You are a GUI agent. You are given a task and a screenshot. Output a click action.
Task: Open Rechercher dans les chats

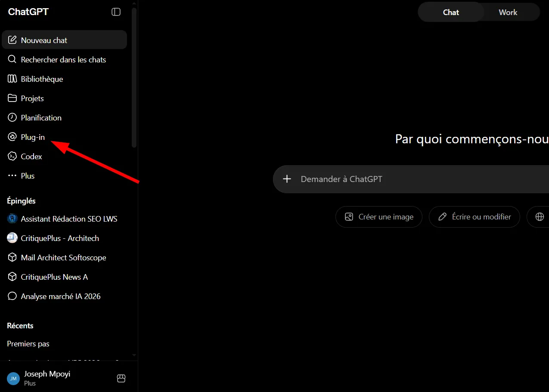(64, 59)
